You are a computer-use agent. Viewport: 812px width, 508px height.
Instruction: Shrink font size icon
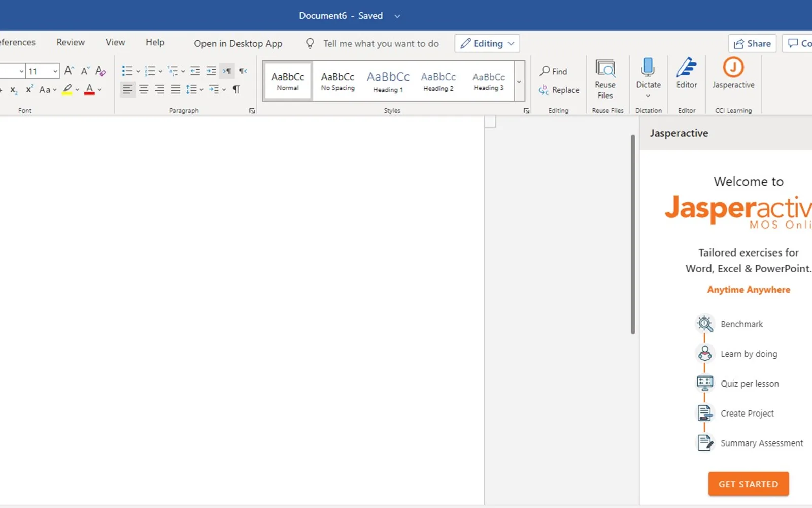pyautogui.click(x=85, y=71)
